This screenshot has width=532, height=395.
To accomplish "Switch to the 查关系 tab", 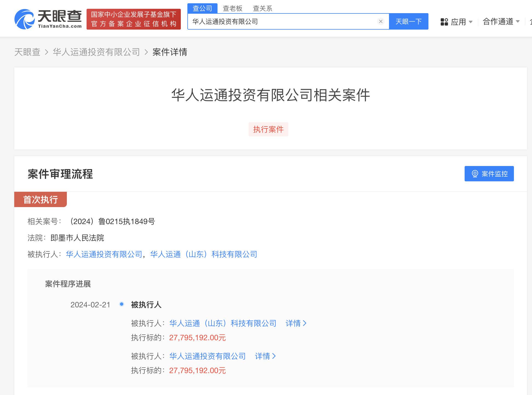I will pos(262,8).
